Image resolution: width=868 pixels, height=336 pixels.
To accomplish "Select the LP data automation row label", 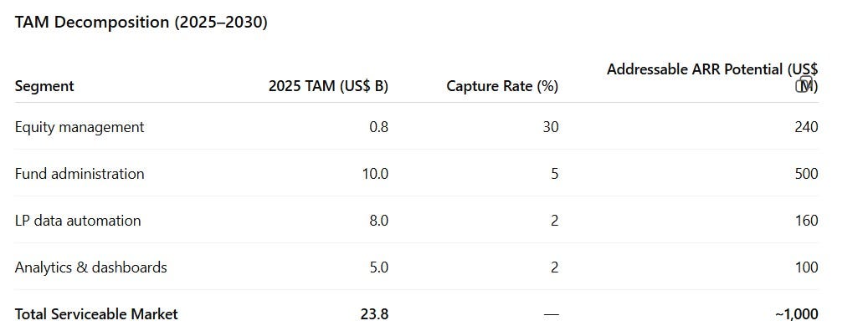I will [78, 221].
